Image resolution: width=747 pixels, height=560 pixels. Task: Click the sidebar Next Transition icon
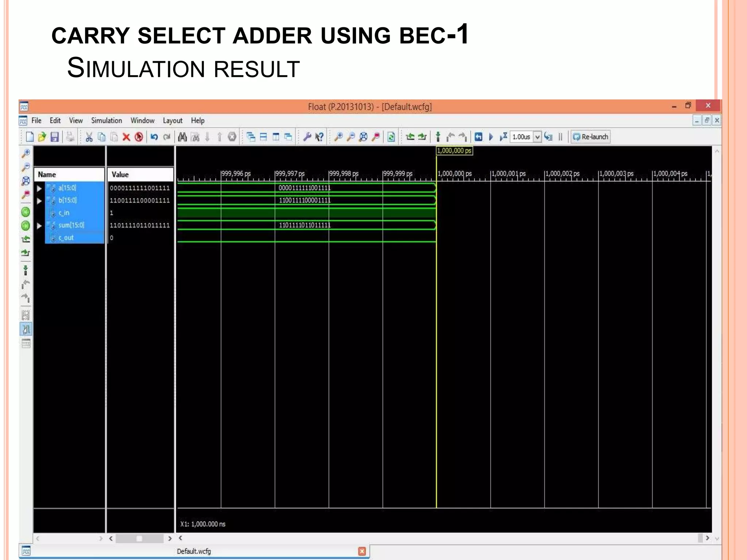[x=26, y=253]
